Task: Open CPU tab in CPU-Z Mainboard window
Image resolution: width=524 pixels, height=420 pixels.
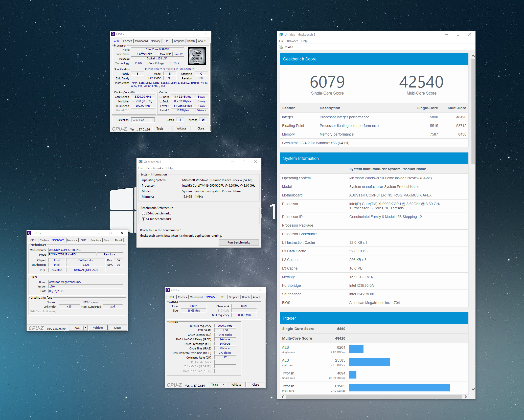Action: click(x=33, y=240)
